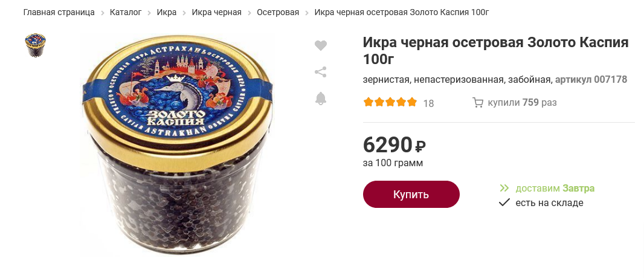Click the артикул 007178 text
This screenshot has height=278, width=644.
[x=591, y=80]
